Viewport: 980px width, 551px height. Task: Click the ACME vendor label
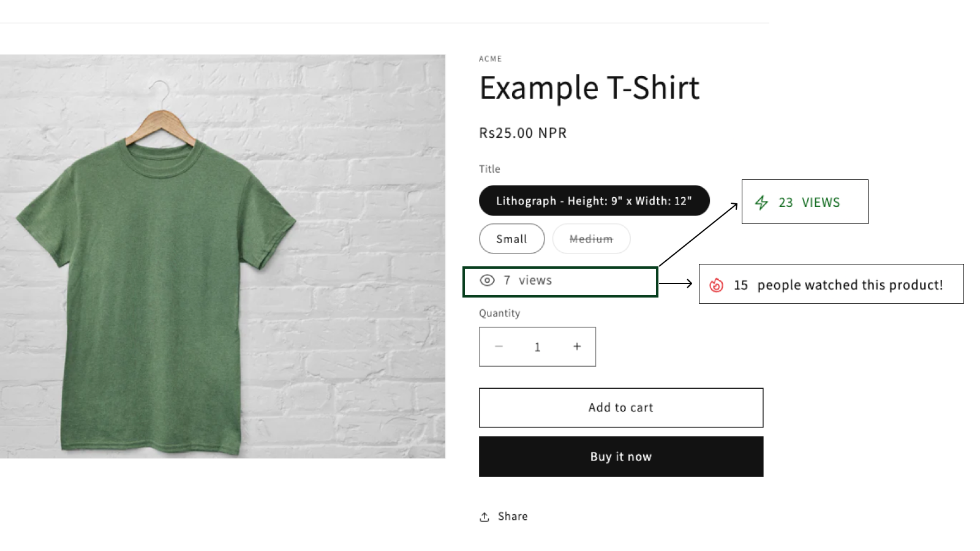coord(490,59)
